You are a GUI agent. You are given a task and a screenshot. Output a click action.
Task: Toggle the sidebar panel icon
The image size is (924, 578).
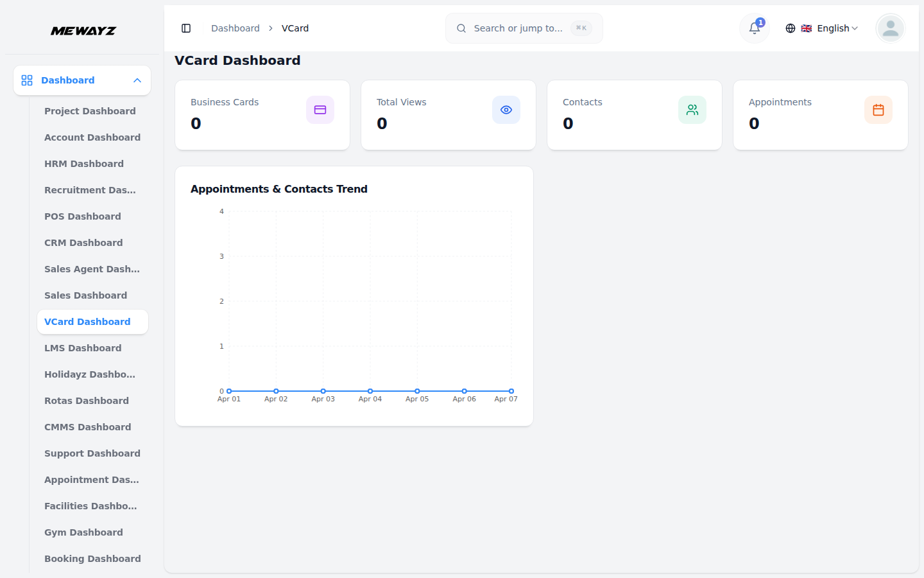(186, 28)
